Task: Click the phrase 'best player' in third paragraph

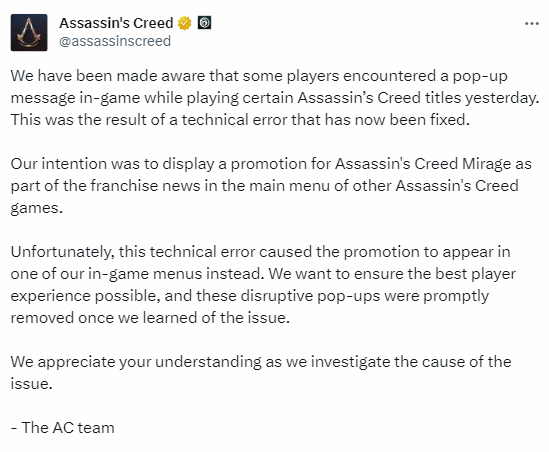Action: [x=475, y=274]
